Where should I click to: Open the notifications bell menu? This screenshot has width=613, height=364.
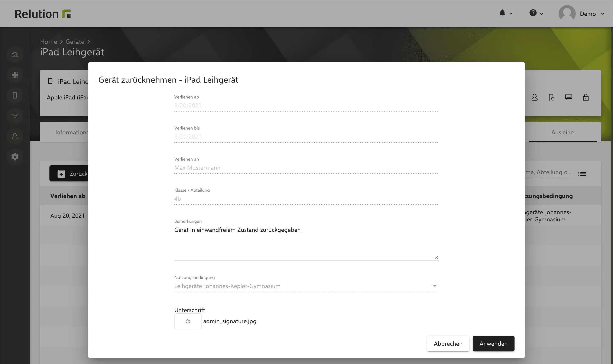coord(502,13)
